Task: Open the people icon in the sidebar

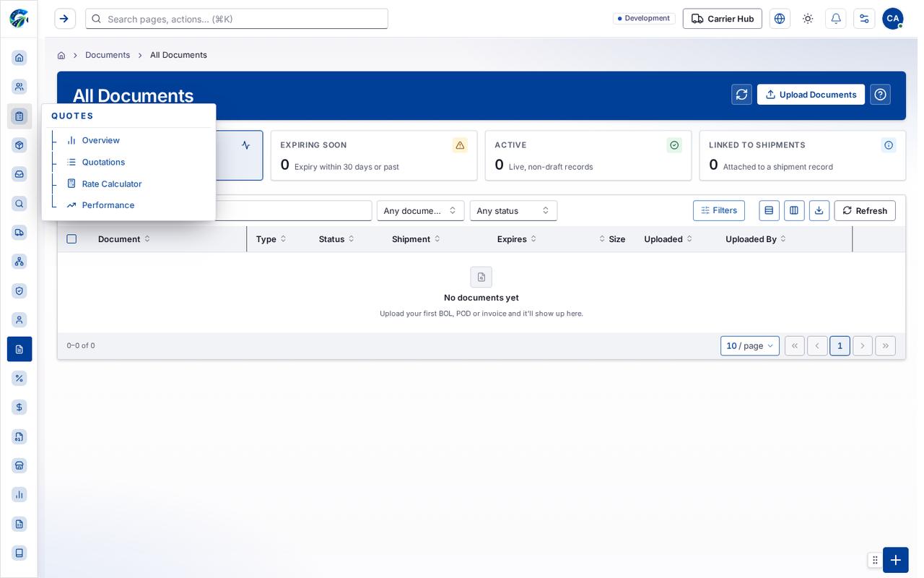Action: (x=19, y=87)
